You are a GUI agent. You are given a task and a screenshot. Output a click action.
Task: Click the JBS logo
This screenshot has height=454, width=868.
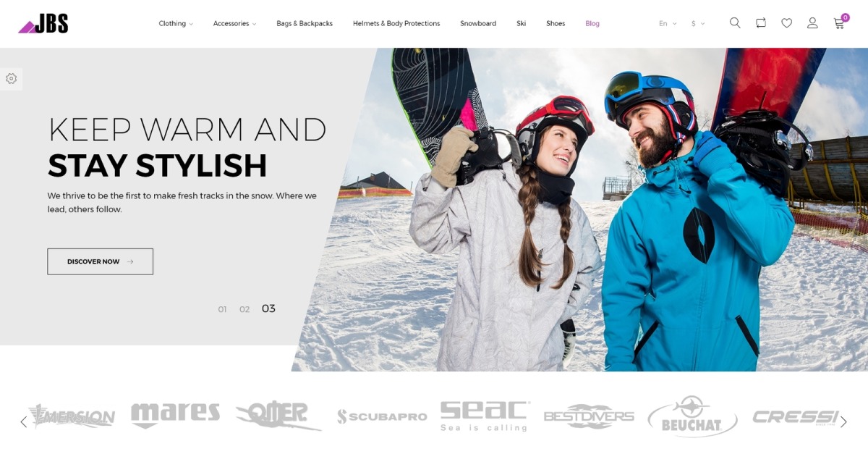pyautogui.click(x=43, y=24)
